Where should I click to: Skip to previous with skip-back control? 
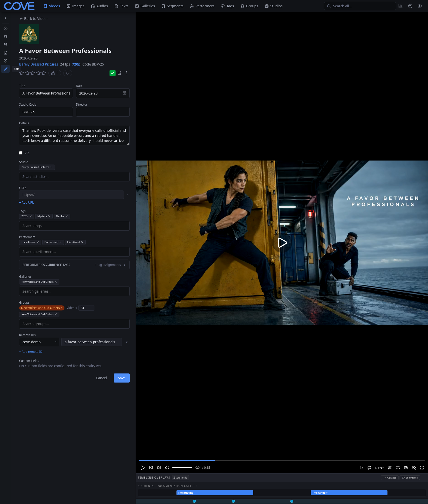[x=151, y=468]
